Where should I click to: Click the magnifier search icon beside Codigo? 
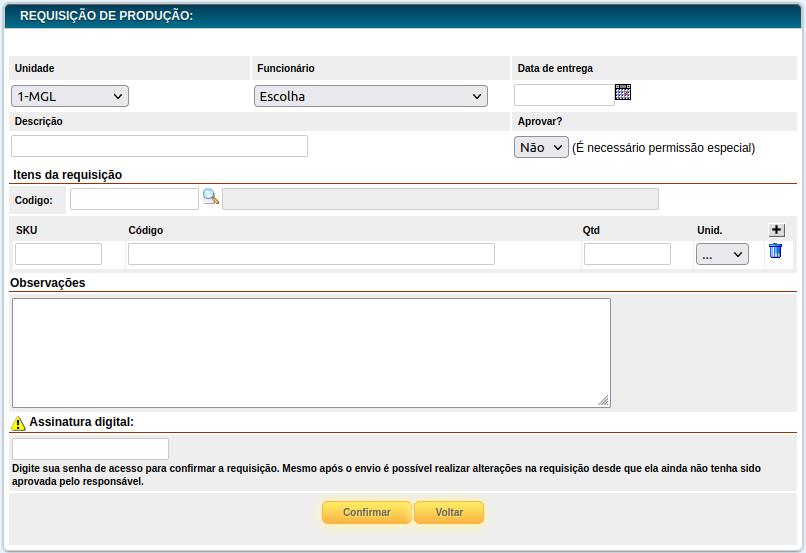click(x=210, y=197)
